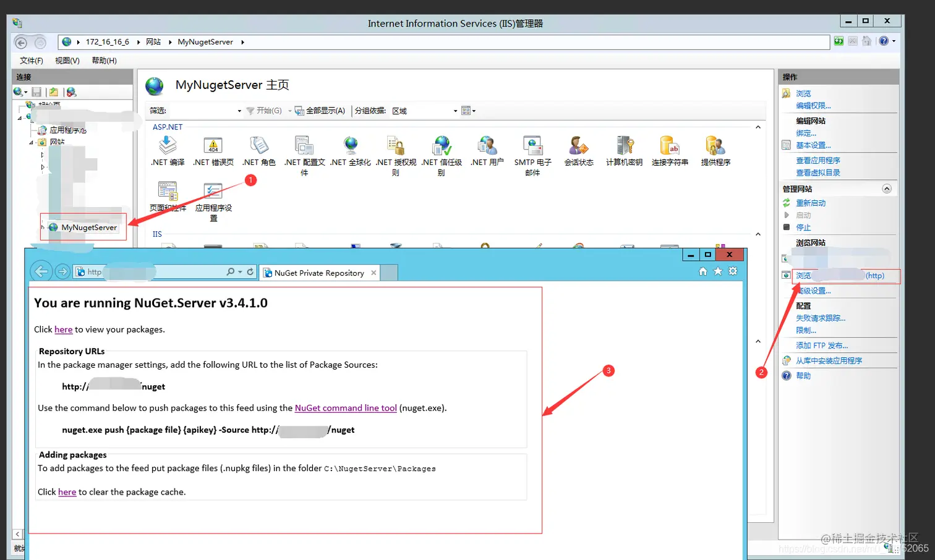
Task: Click 失败请求跟踪... action
Action: 820,318
